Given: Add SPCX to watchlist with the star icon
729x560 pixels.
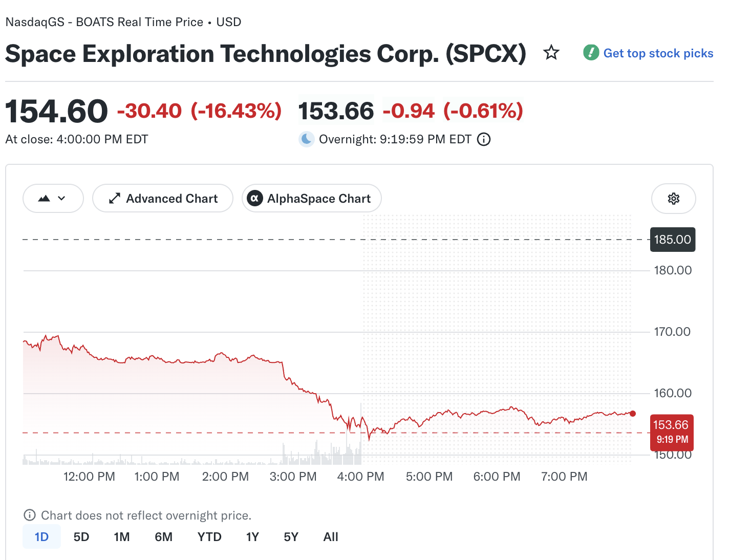Looking at the screenshot, I should (551, 53).
